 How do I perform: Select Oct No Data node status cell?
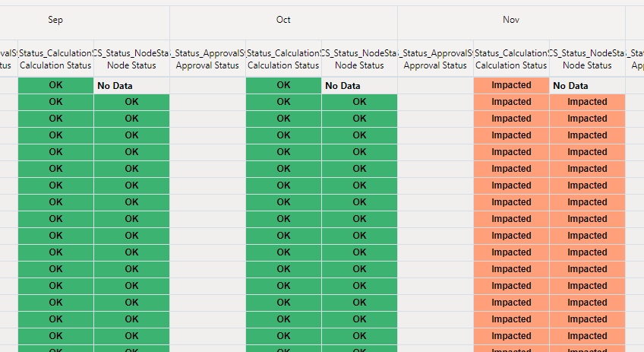pos(359,86)
